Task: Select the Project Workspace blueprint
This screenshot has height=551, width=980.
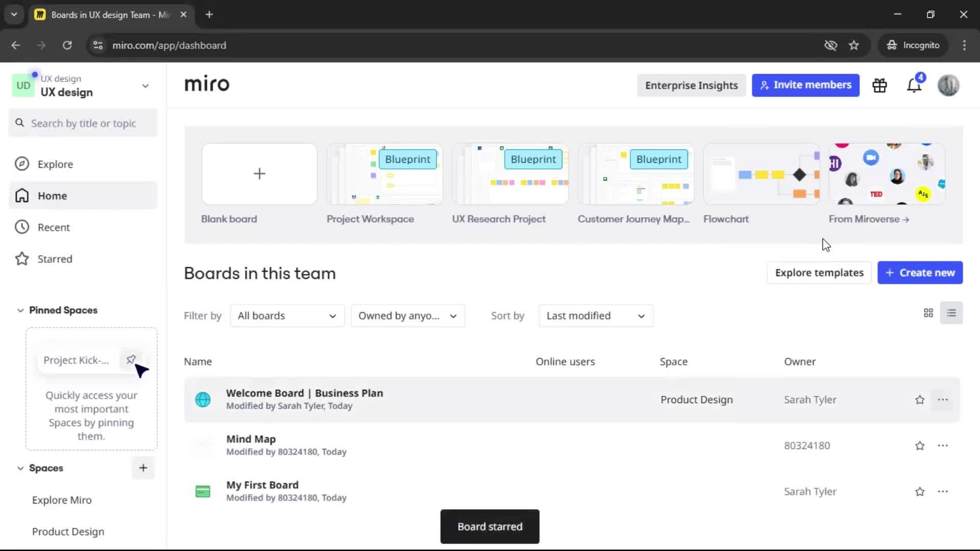Action: pyautogui.click(x=384, y=174)
